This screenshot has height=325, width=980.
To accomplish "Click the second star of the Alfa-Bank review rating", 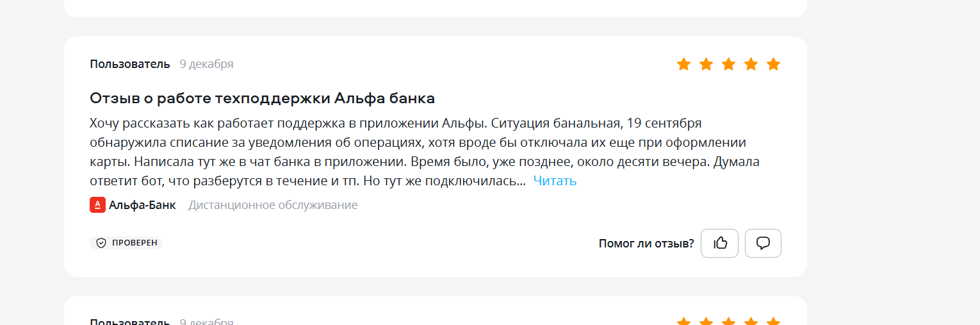I will (x=706, y=64).
